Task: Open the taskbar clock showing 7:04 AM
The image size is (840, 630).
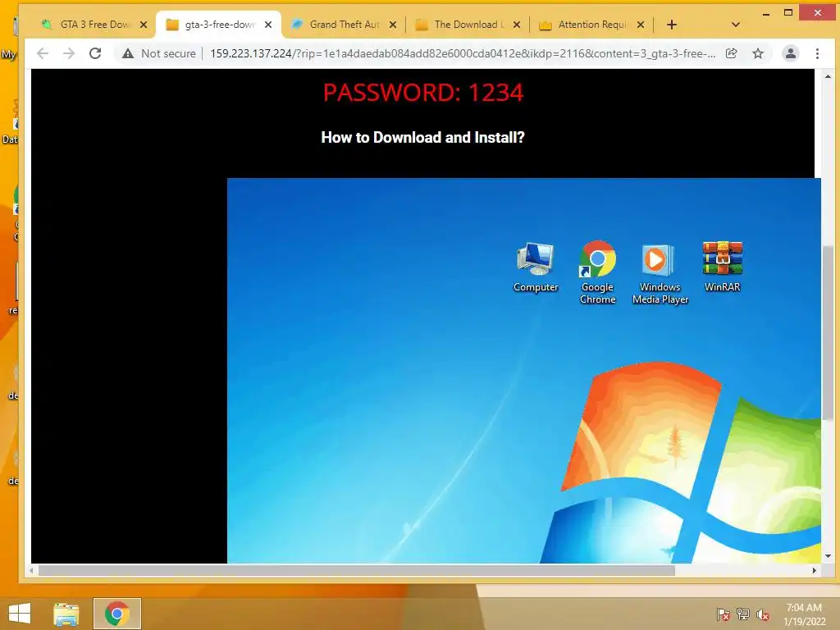Action: (x=804, y=614)
